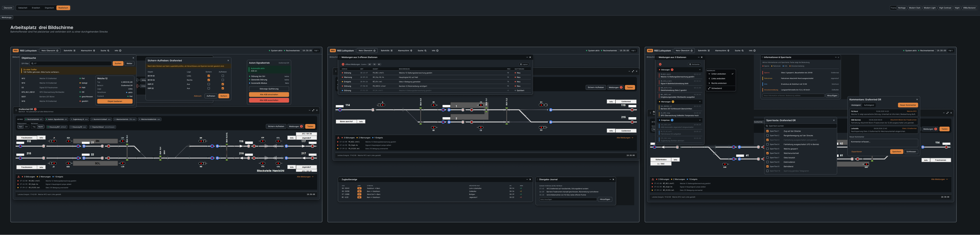Click the bell icon of Alarmschirm on the left screen
Screen dimensions: 980x235
(x=94, y=50)
